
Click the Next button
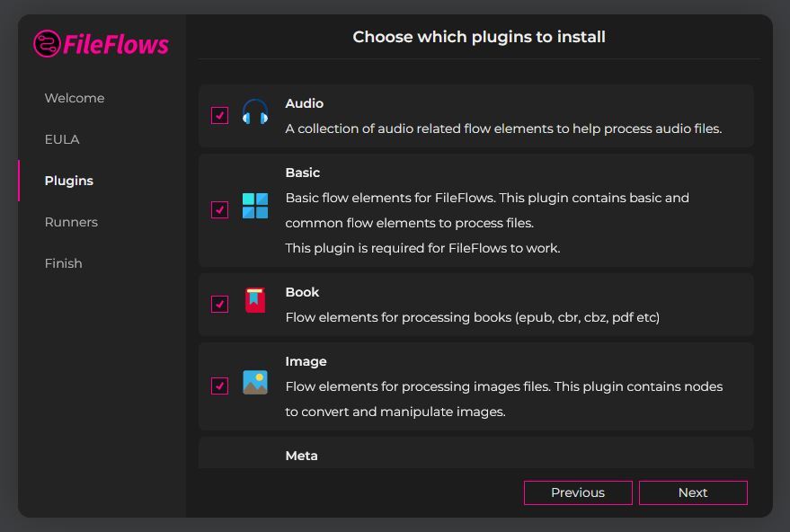pyautogui.click(x=693, y=492)
